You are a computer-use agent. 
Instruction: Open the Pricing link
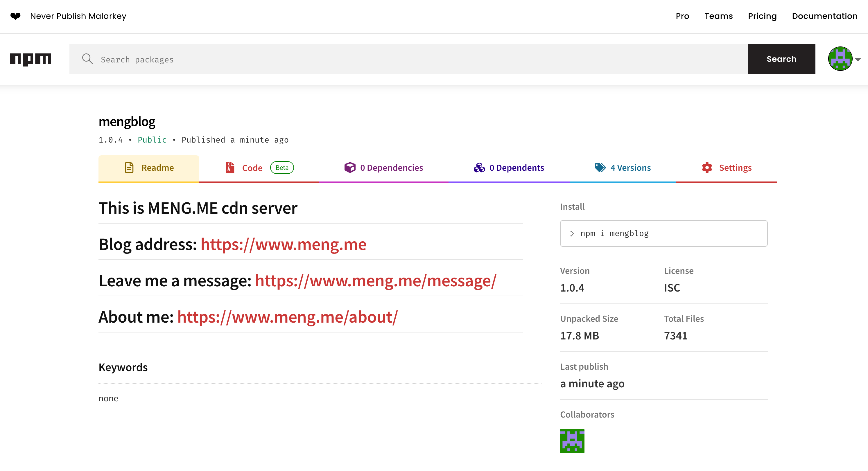(762, 16)
